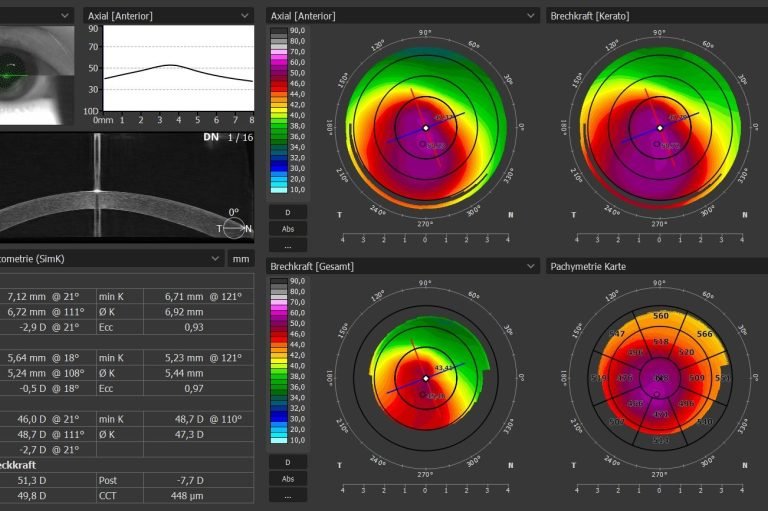
Task: Click the white center marker on Brechkraft [Gesamt] map
Action: [426, 378]
